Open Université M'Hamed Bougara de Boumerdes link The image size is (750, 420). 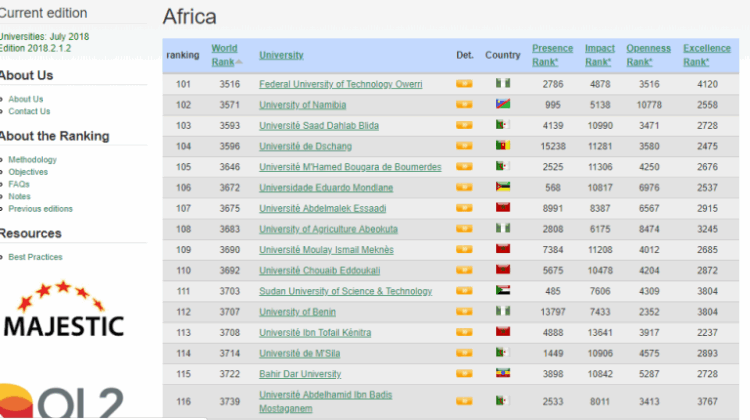click(350, 167)
